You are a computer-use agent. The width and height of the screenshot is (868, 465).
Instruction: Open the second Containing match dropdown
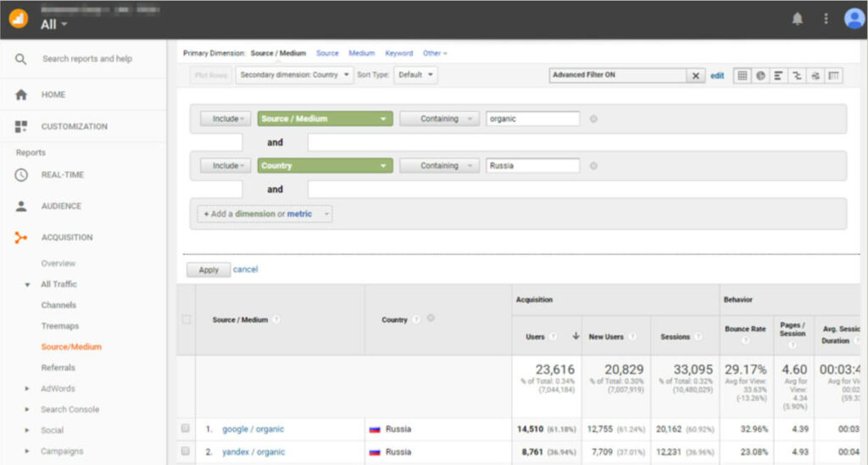[440, 166]
